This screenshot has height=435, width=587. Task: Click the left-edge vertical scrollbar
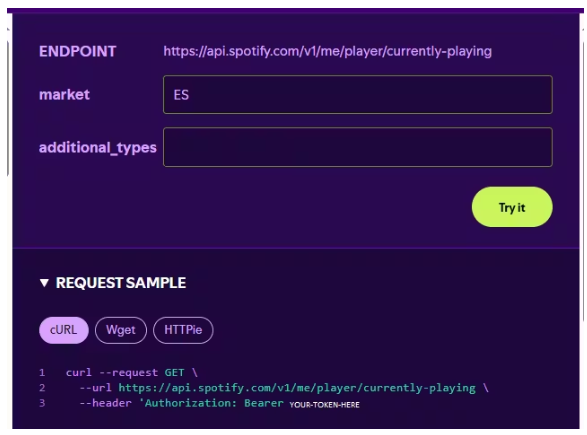(x=8, y=107)
